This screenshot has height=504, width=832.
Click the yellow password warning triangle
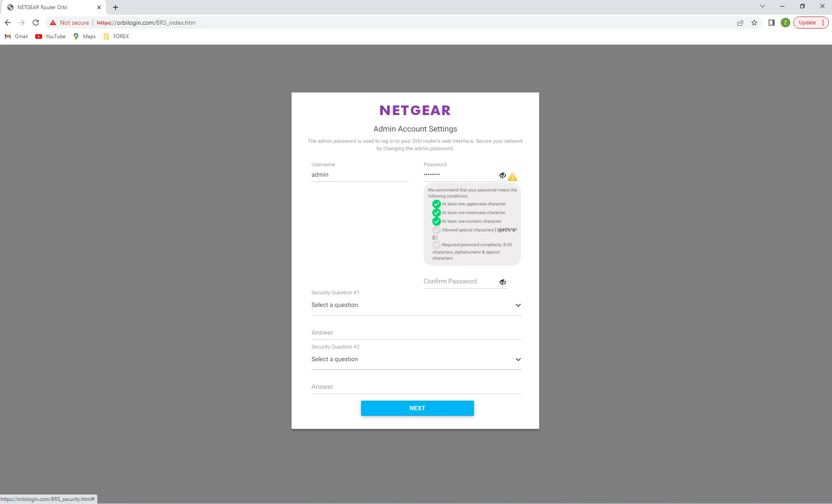pyautogui.click(x=513, y=177)
